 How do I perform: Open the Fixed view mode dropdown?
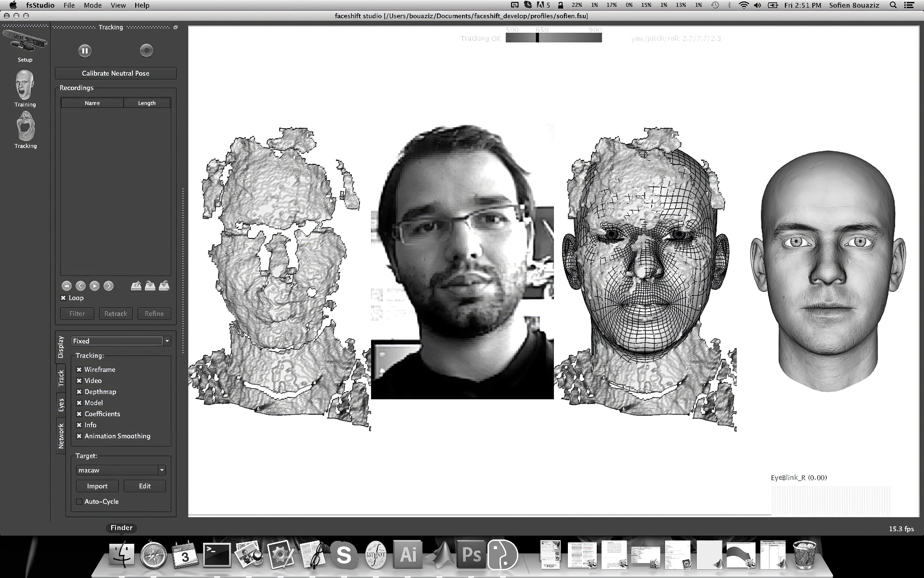pos(121,341)
